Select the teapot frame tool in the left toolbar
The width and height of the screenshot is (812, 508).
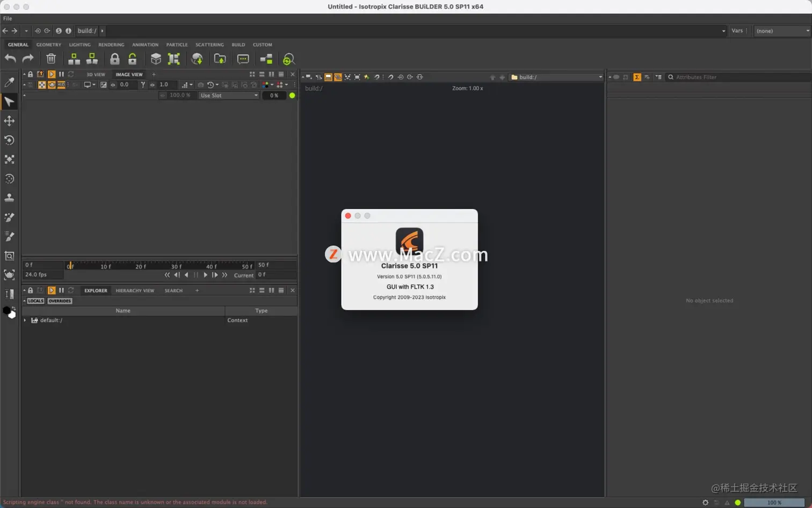[9, 275]
